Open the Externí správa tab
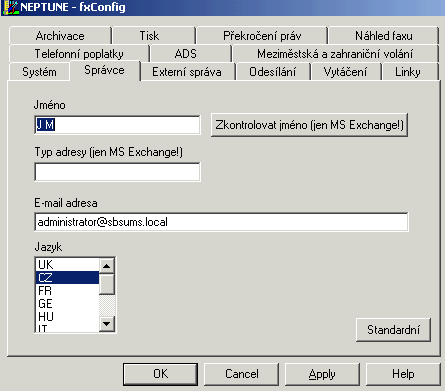The image size is (445, 391). [187, 72]
